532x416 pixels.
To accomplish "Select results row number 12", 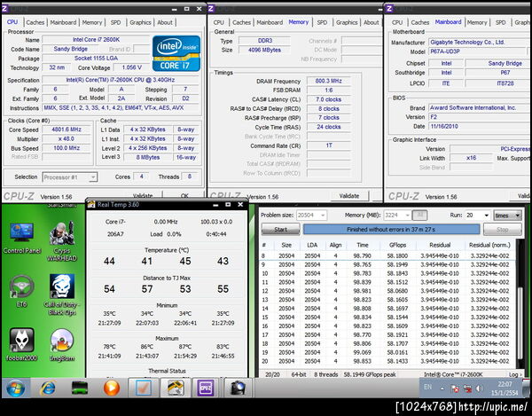I will [387, 291].
